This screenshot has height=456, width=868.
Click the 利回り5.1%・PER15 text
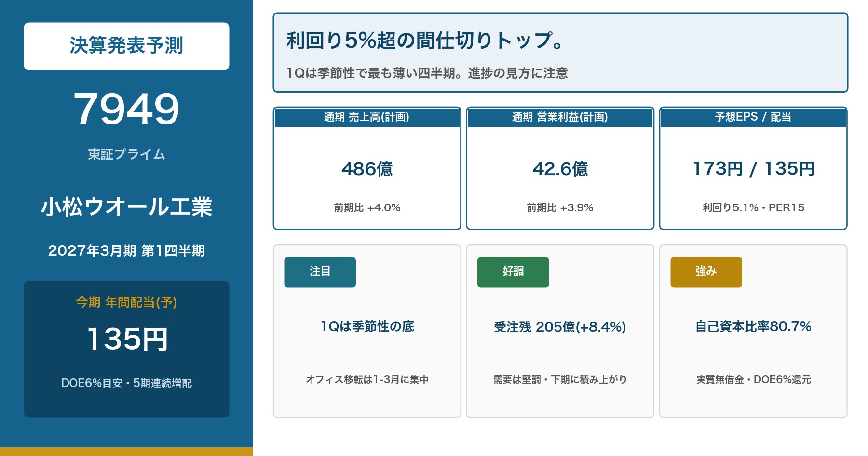point(753,207)
